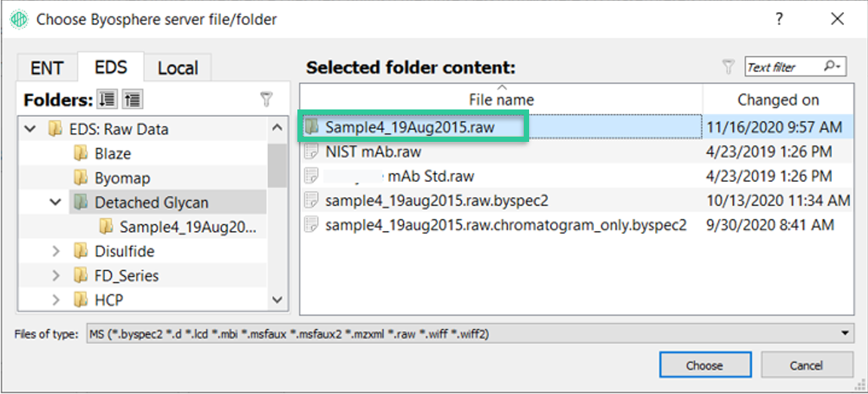
Task: Click the expand all folders icon
Action: [x=106, y=100]
